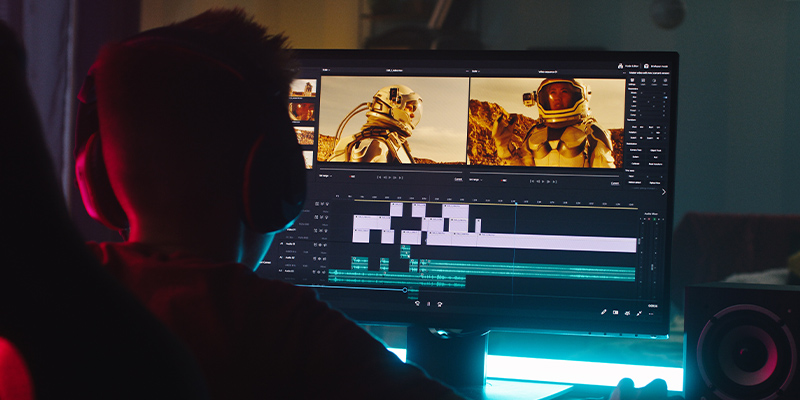Play the sequence in the right viewer
The width and height of the screenshot is (800, 400).
pyautogui.click(x=543, y=182)
